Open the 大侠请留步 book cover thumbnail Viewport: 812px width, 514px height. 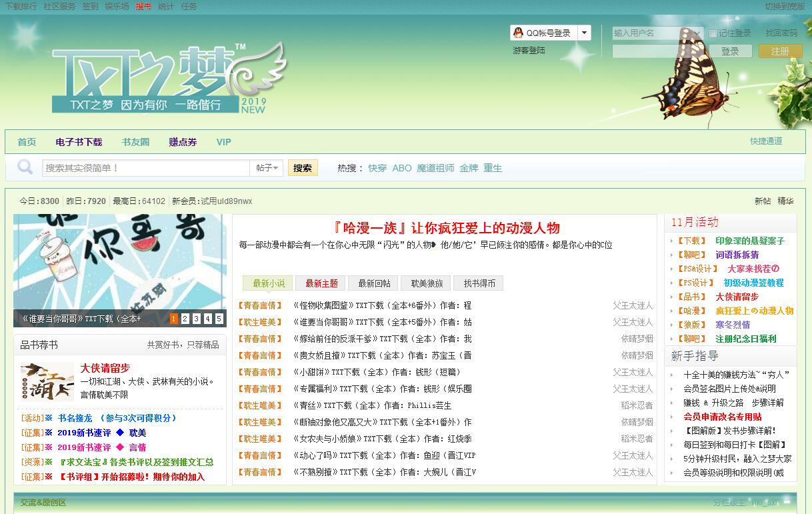click(47, 381)
